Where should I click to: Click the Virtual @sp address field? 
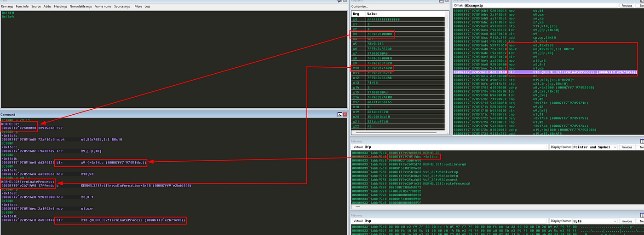pos(455,221)
